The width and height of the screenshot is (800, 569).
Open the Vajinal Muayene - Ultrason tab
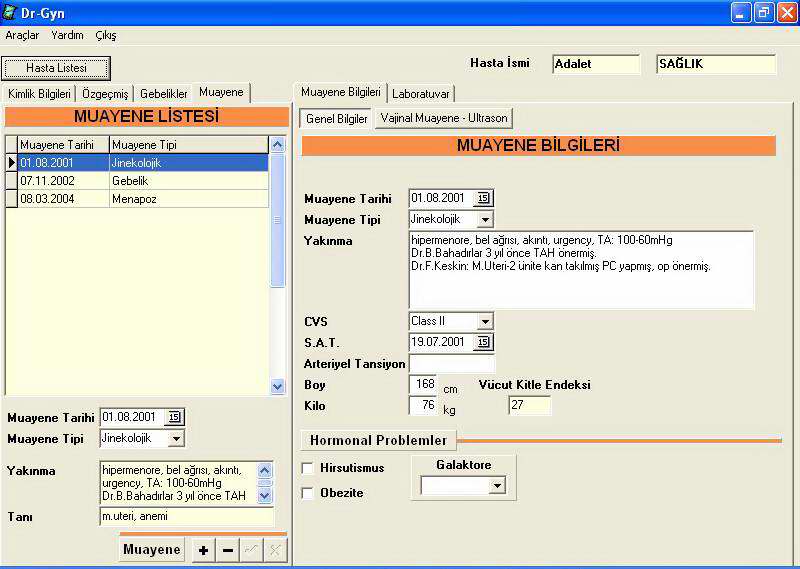444,118
